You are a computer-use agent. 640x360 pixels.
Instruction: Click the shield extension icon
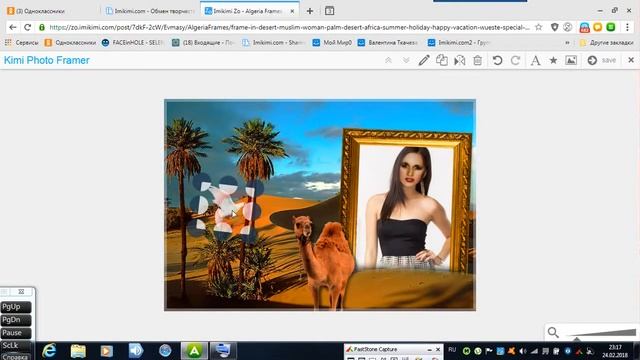[554, 27]
